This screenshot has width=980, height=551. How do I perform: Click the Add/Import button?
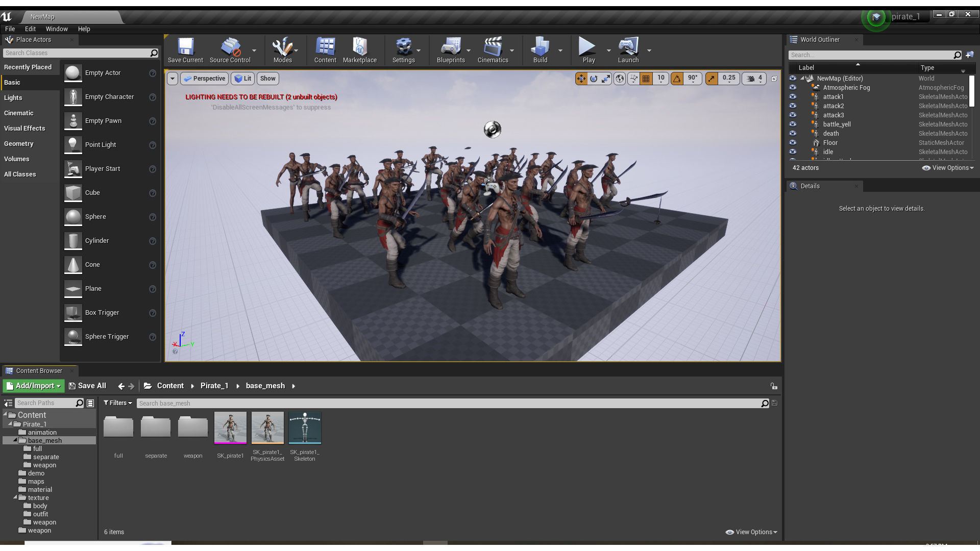34,386
